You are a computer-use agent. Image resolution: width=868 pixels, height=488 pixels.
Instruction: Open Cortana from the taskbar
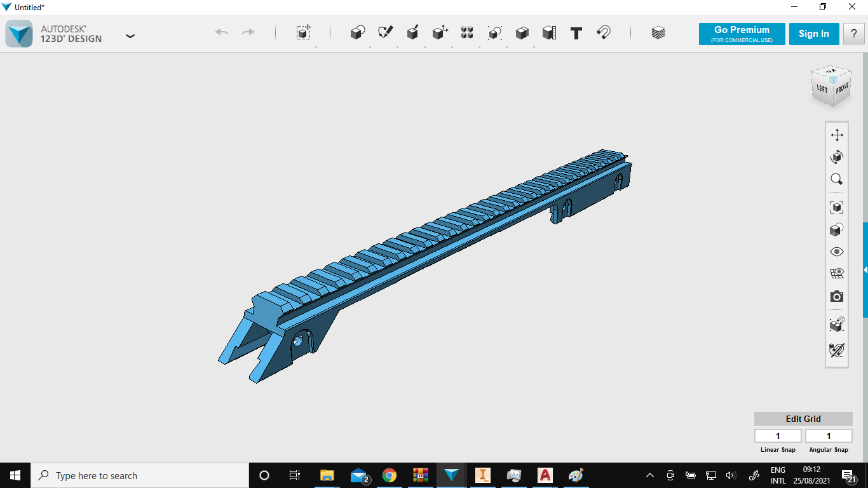point(264,475)
